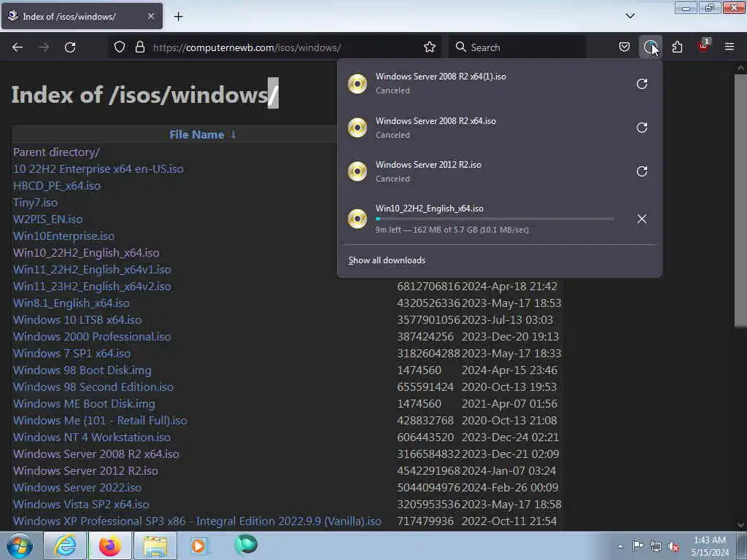View site security padlock information
The image size is (747, 560).
click(139, 47)
